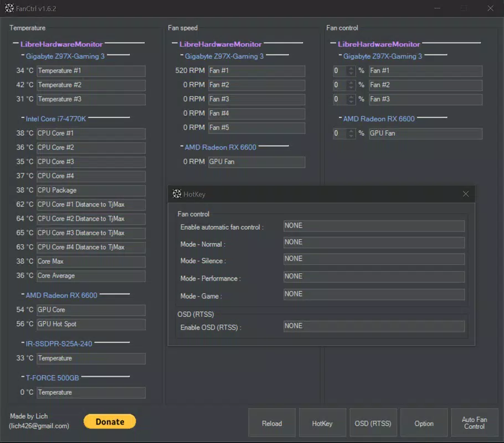Edit the Temperature #2 name field
This screenshot has width=504, height=443.
coord(91,85)
